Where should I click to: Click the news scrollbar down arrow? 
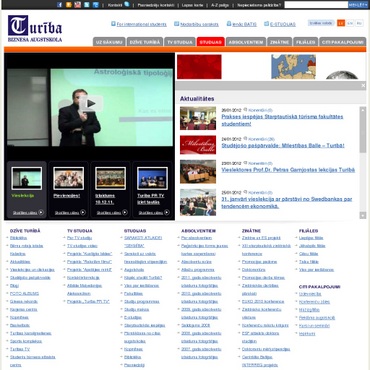(363, 215)
